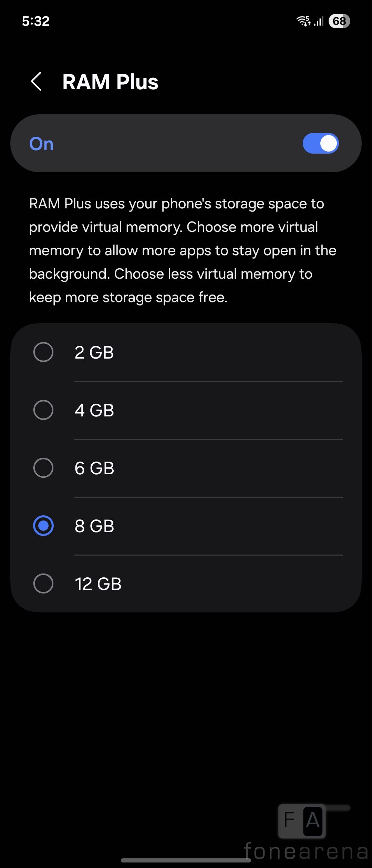This screenshot has width=372, height=868.
Task: Click the selected 8 GB radio circle
Action: tap(43, 526)
